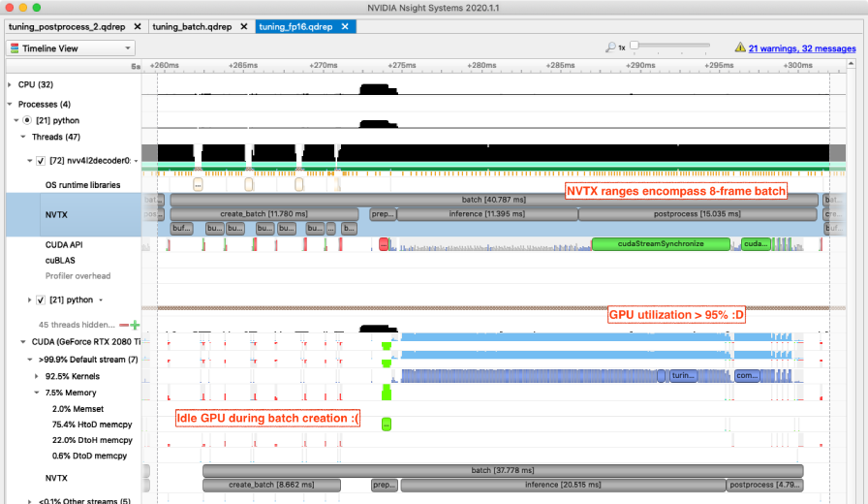Open the nvv4l2decoder0 thread options arrow
Image resolution: width=868 pixels, height=504 pixels.
click(137, 161)
